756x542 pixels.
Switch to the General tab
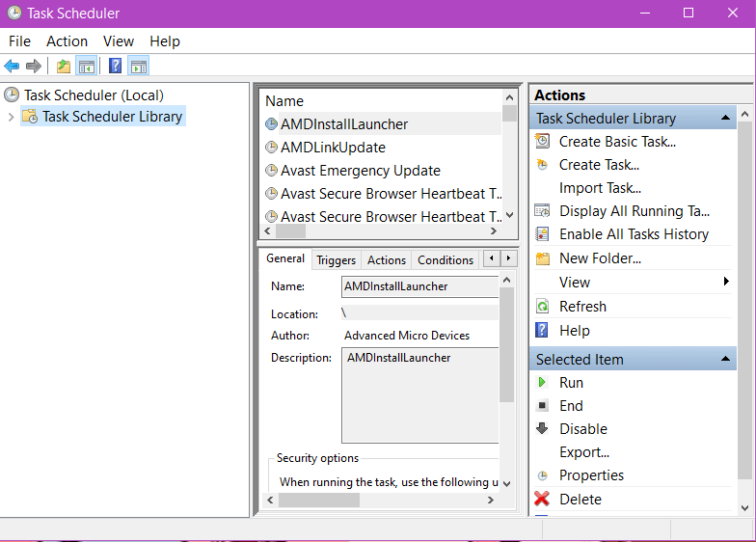[285, 258]
